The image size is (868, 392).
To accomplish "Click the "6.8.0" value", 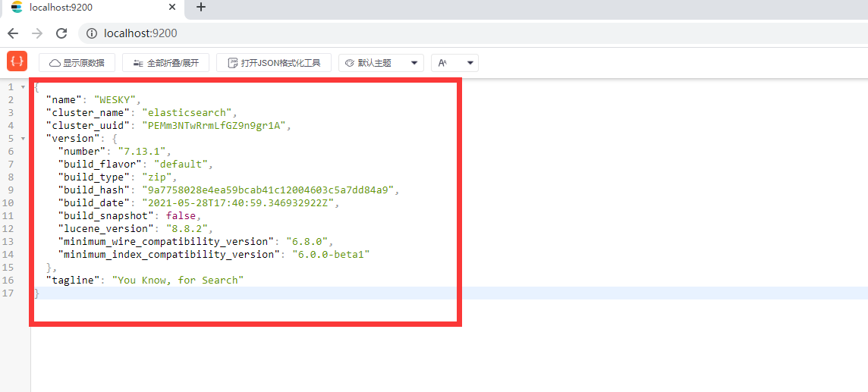I will point(307,242).
